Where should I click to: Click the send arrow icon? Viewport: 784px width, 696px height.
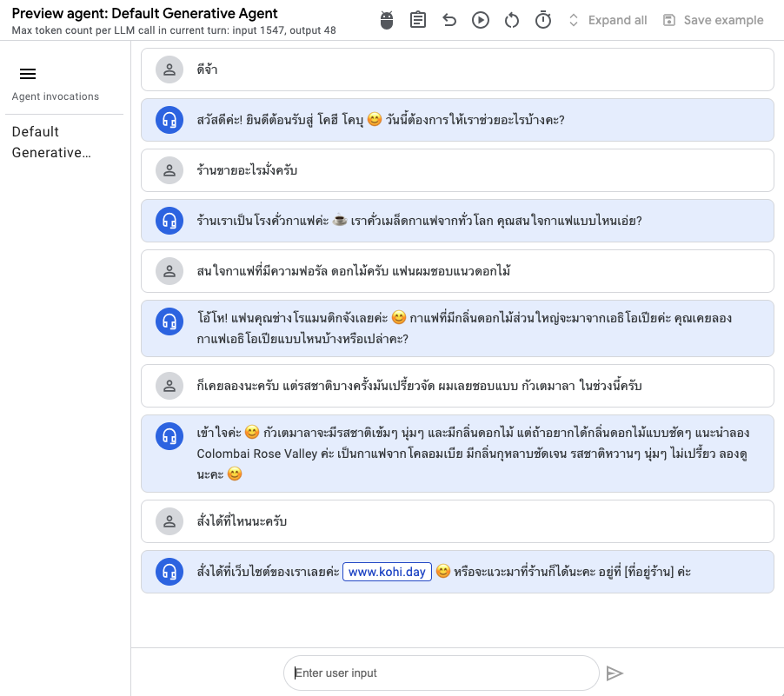[x=615, y=673]
